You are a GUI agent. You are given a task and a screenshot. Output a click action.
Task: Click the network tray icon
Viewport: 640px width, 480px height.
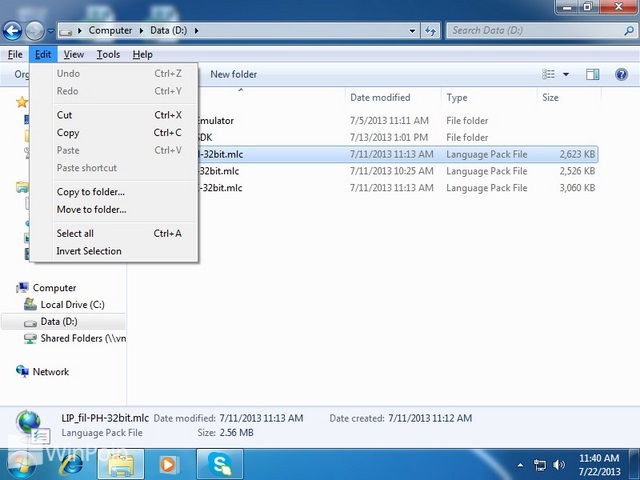540,465
